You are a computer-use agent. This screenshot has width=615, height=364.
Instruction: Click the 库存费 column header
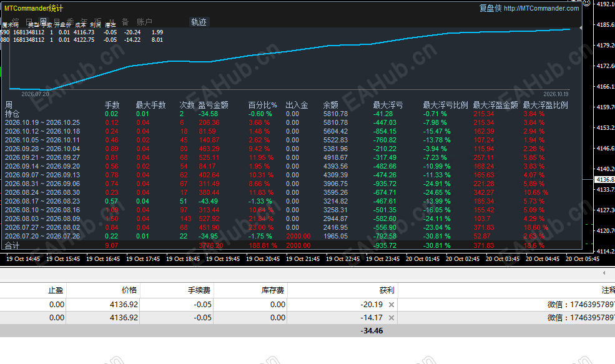(x=273, y=290)
